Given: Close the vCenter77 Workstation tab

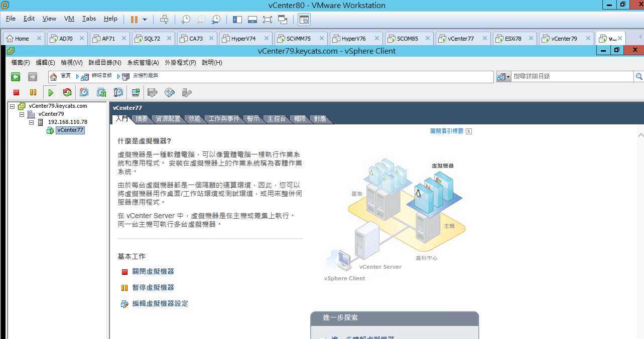Looking at the screenshot, I should [x=485, y=39].
